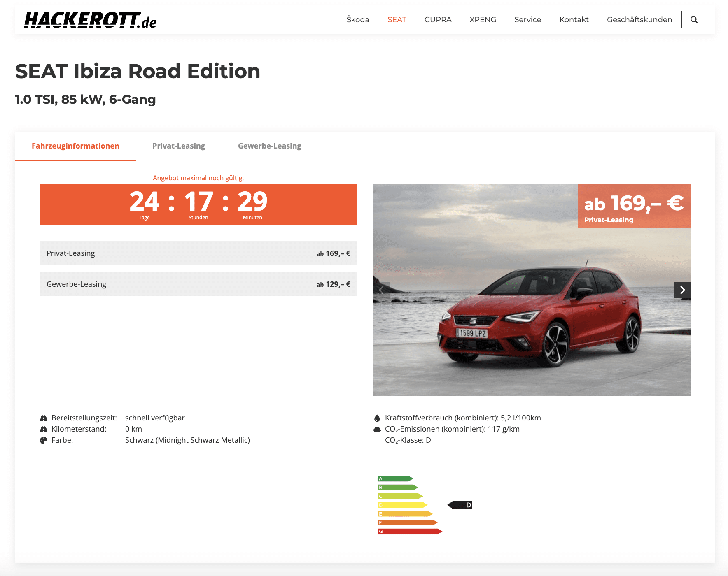Viewport: 728px width, 576px height.
Task: Select the Fahrzeuginformationen tab
Action: click(75, 146)
